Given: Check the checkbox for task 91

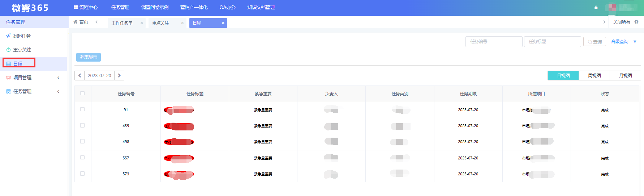Looking at the screenshot, I should point(82,109).
